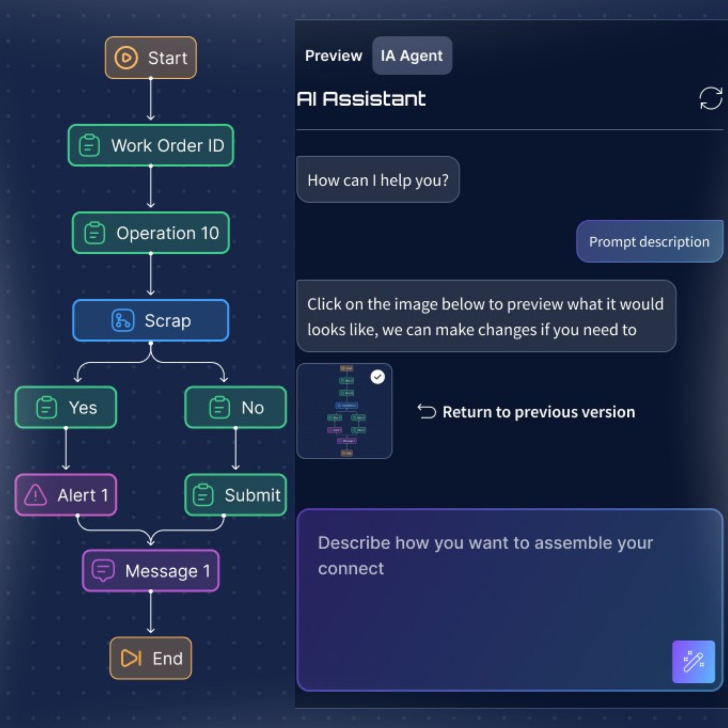
Task: Click the magic wand generate button
Action: [x=693, y=661]
